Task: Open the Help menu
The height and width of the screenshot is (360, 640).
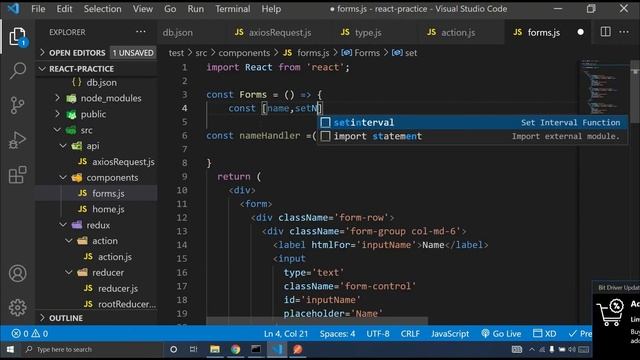Action: [x=271, y=9]
